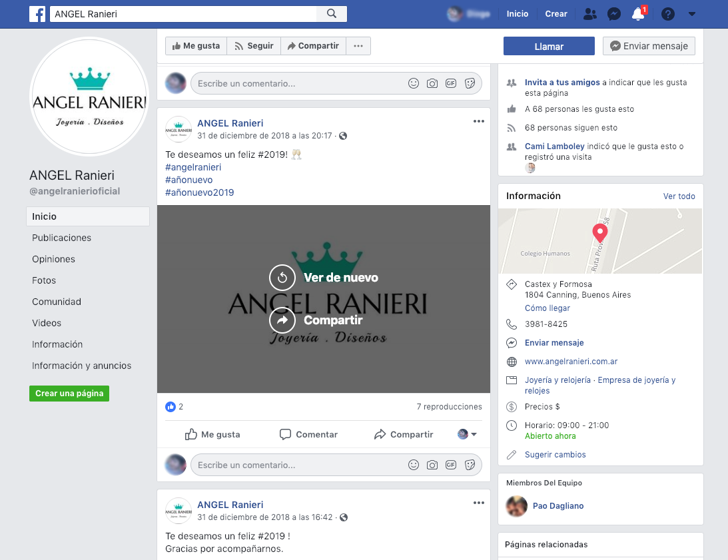Click Ver todo in Información panel
Image resolution: width=728 pixels, height=560 pixels.
tap(679, 196)
